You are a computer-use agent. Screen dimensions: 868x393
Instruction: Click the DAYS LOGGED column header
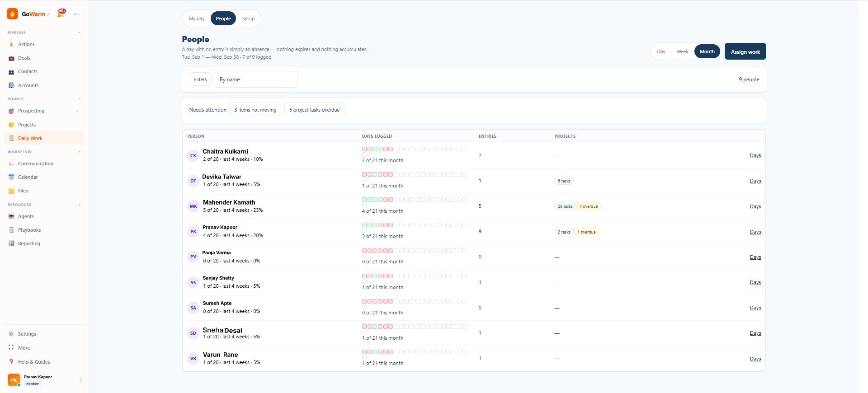click(x=377, y=136)
